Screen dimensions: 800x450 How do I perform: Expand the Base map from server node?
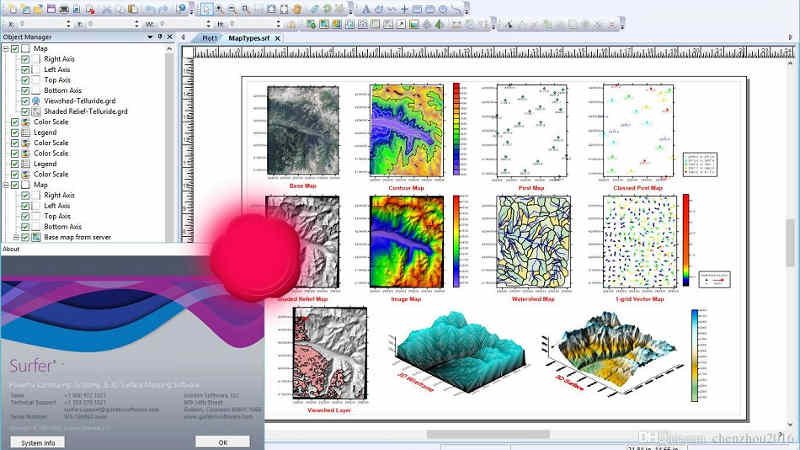16,237
